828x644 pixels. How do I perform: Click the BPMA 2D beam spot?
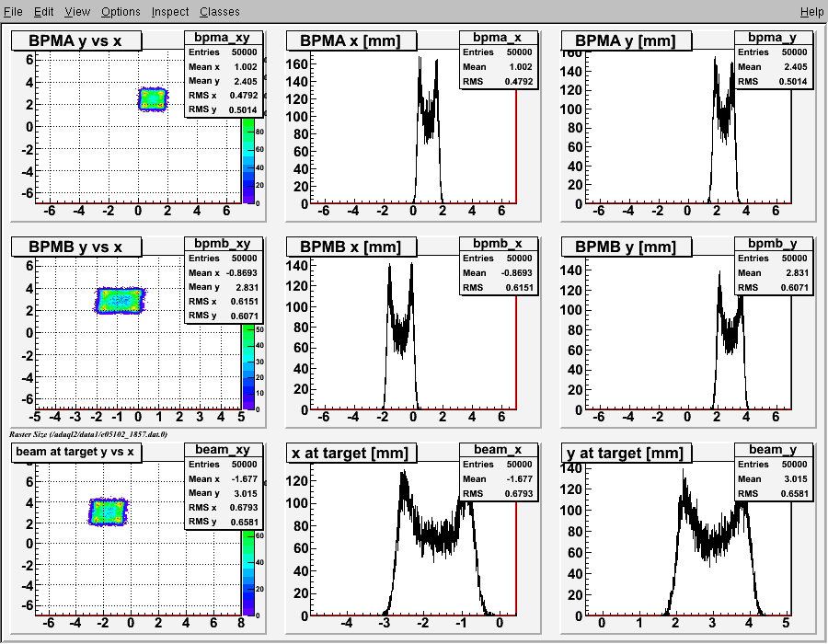pyautogui.click(x=153, y=98)
